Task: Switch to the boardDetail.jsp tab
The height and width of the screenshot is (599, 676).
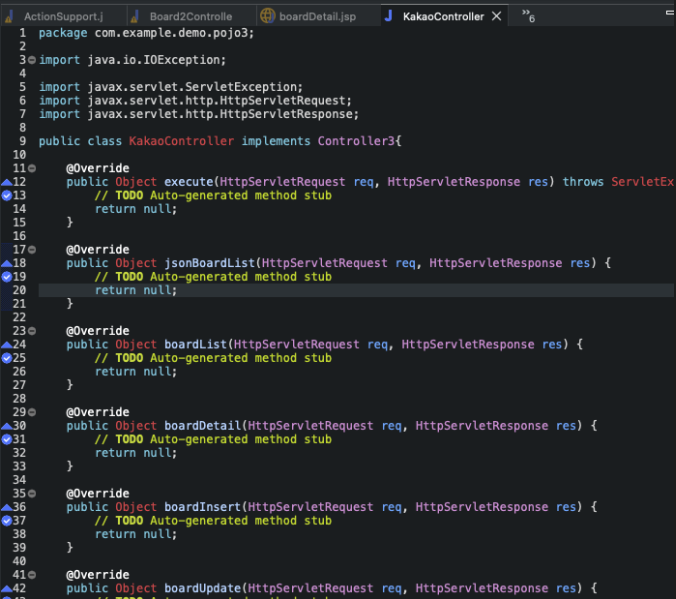Action: [x=317, y=16]
